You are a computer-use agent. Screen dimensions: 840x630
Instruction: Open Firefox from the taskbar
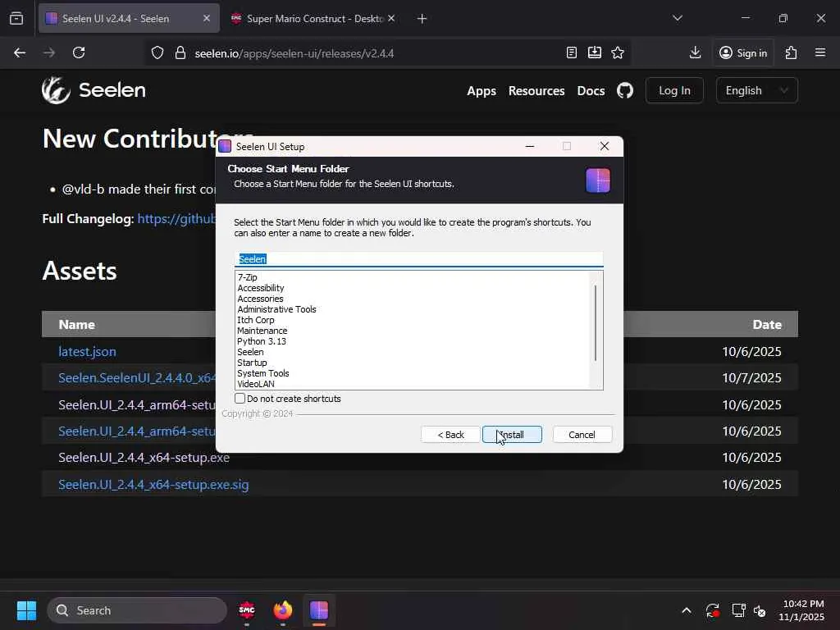point(283,610)
